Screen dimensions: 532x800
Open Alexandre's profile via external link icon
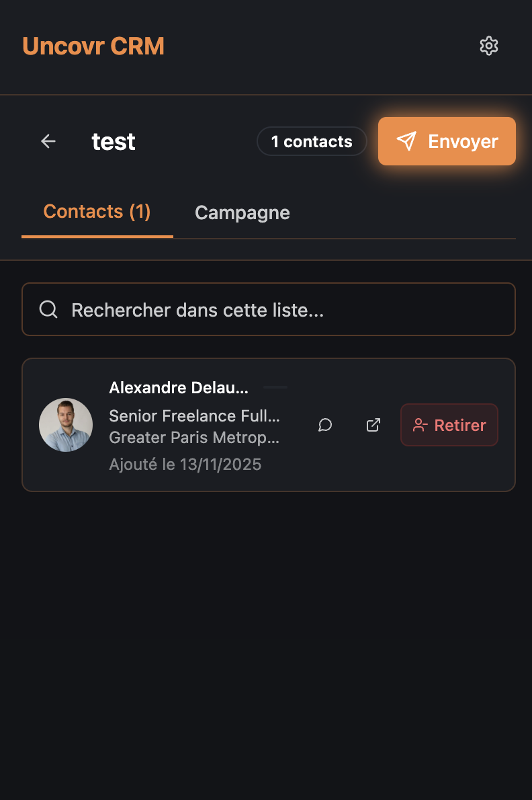(373, 425)
